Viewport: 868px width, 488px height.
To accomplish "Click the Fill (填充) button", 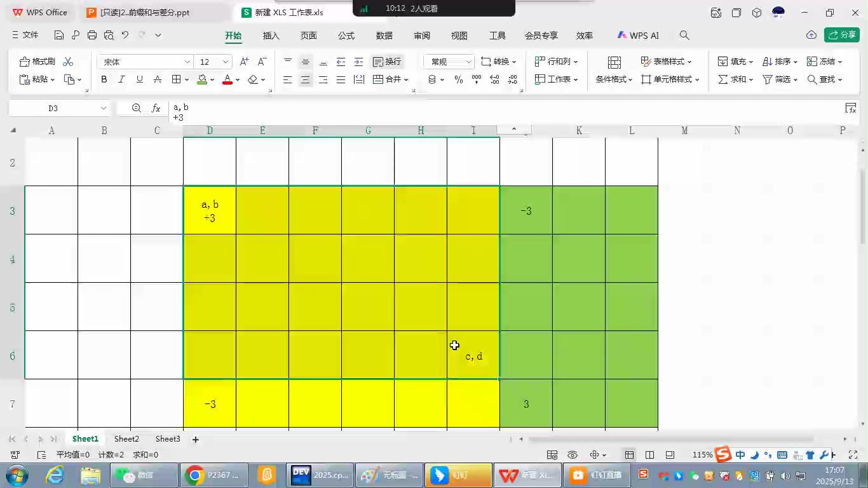I will click(x=735, y=62).
